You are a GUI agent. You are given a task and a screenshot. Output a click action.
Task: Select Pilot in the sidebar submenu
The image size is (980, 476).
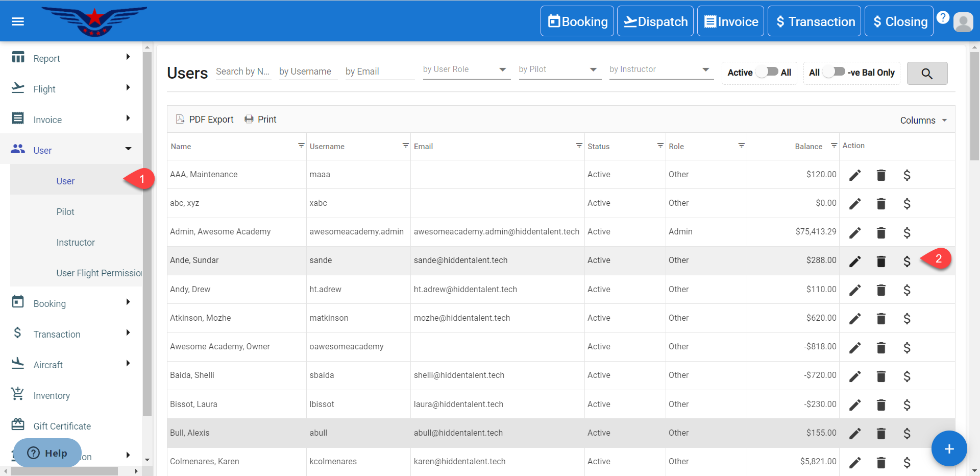click(x=65, y=212)
